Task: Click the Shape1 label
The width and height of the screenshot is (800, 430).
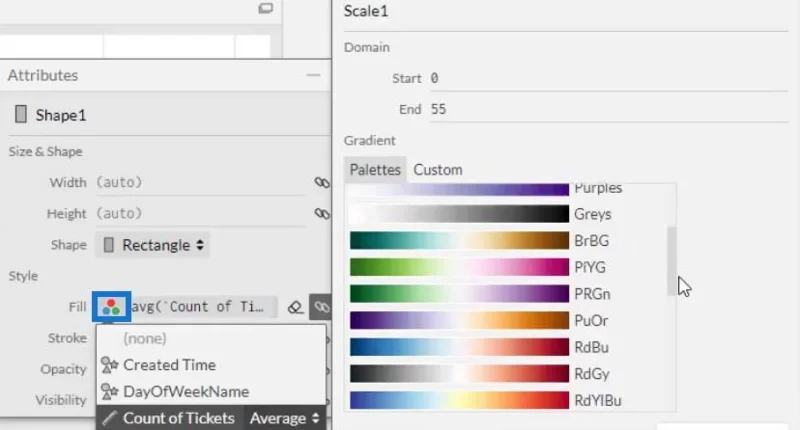Action: click(x=61, y=115)
